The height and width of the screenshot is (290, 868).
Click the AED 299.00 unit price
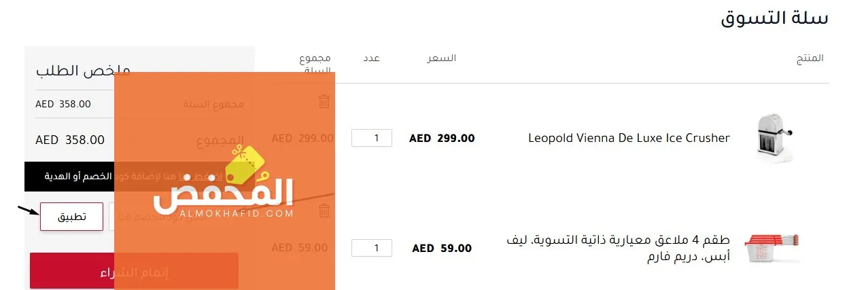[x=442, y=139]
